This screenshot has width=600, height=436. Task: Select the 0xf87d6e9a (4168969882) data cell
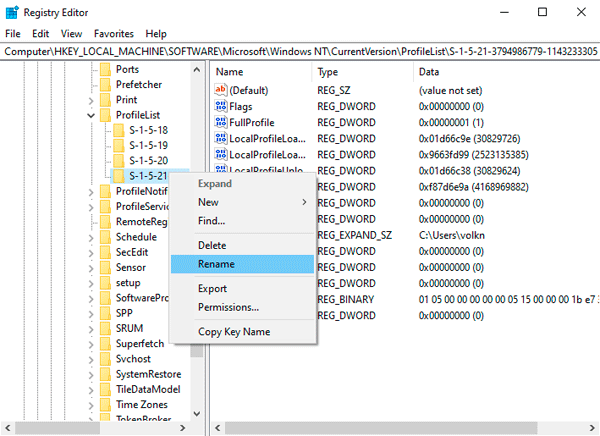tap(473, 187)
